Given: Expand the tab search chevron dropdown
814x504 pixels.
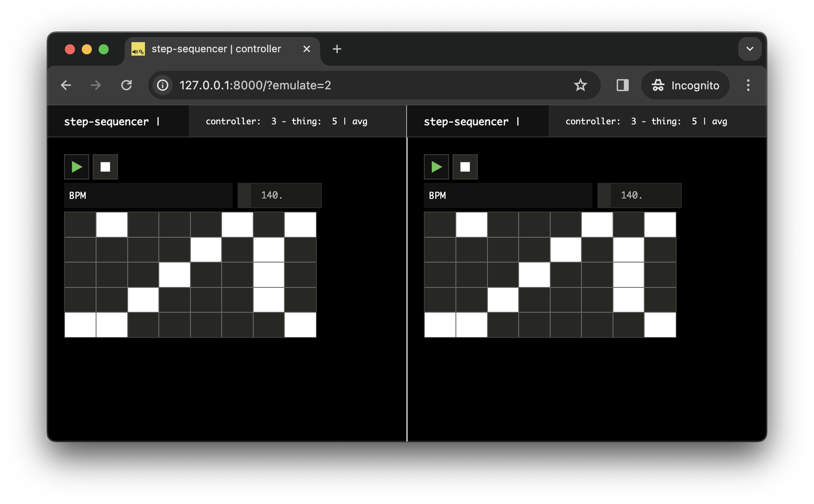Looking at the screenshot, I should [750, 49].
